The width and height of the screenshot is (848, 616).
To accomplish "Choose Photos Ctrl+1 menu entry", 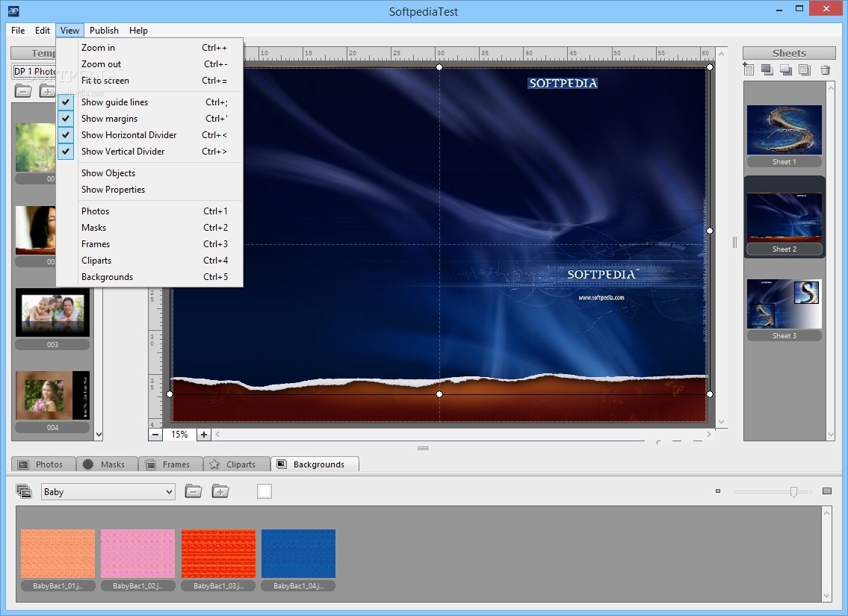I will click(149, 211).
